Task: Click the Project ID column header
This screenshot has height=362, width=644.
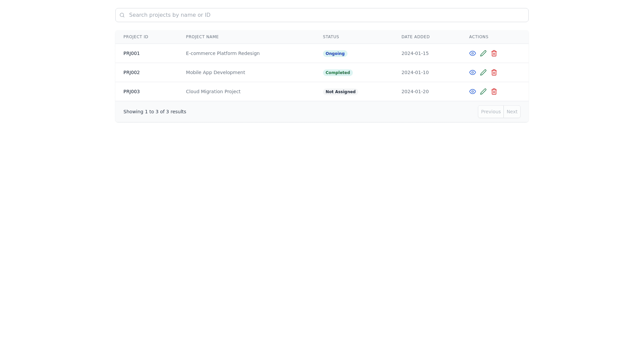Action: tap(136, 37)
